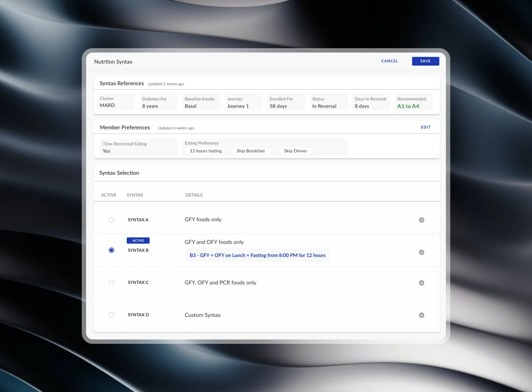
Task: Click the '58 days' enrolled value
Action: (278, 106)
